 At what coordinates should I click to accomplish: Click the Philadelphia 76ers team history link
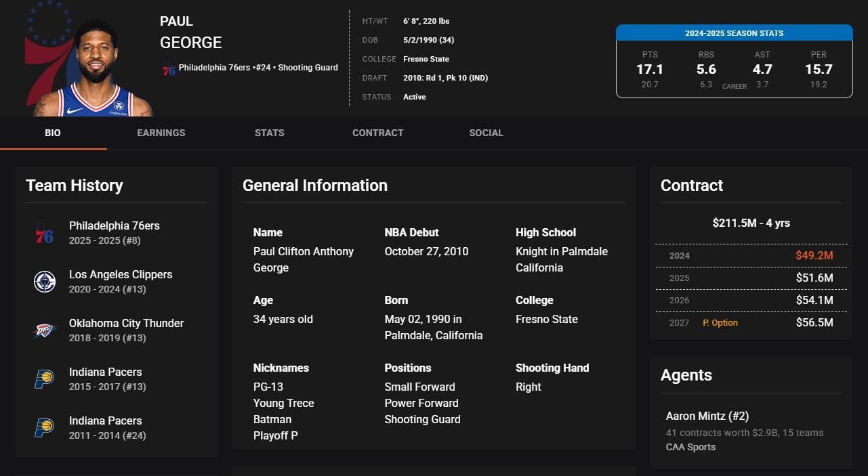point(114,225)
